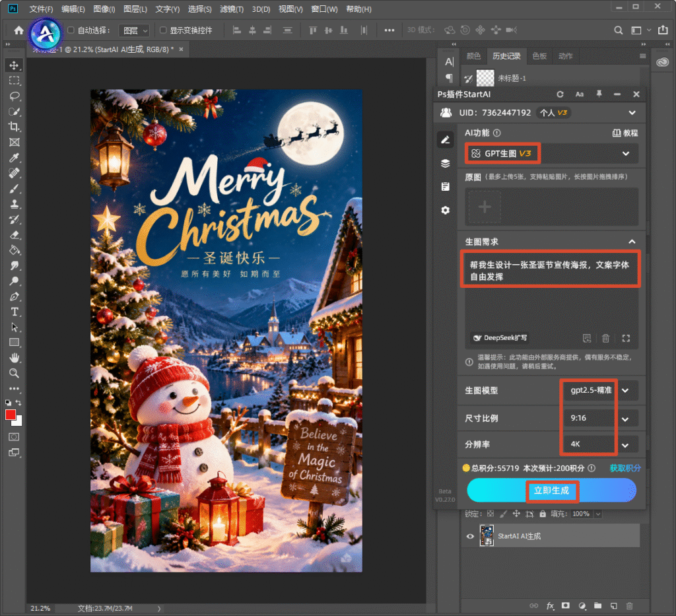
Task: Open the 窗口(W) menu
Action: [x=324, y=9]
